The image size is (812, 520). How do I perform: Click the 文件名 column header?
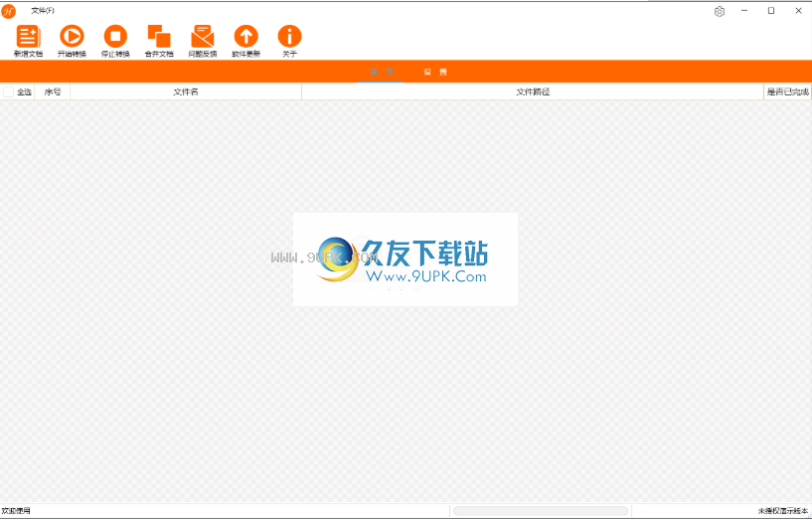pyautogui.click(x=186, y=92)
